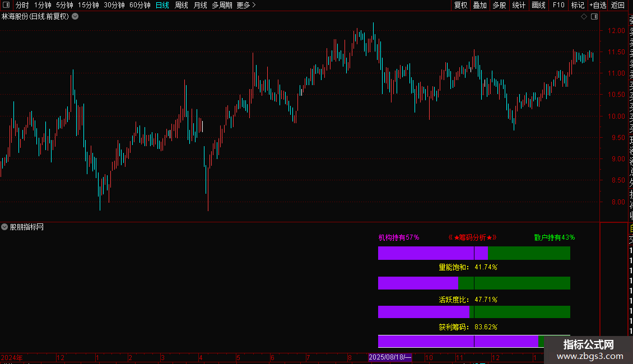The width and height of the screenshot is (633, 364).
Task: Click the 12.00 price axis label
Action: tap(616, 31)
